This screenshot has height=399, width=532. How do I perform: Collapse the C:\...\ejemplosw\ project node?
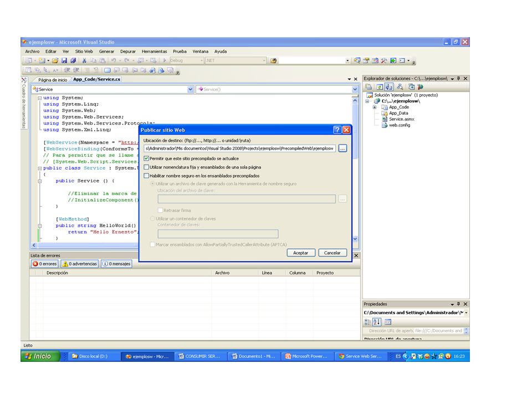click(367, 101)
